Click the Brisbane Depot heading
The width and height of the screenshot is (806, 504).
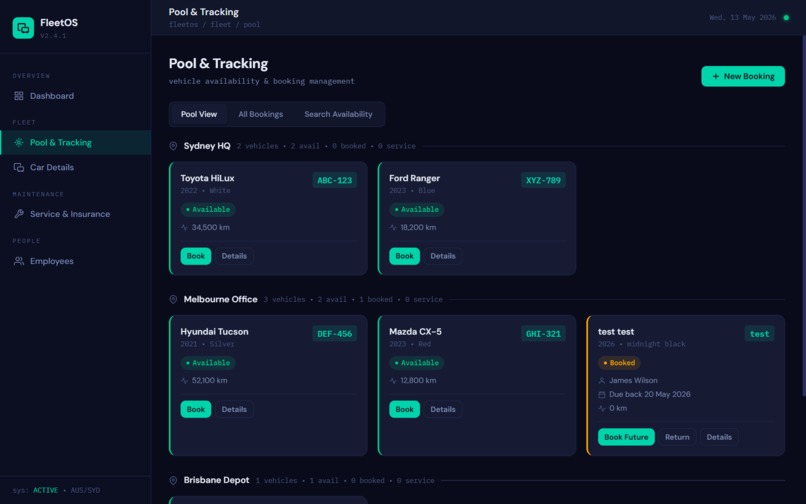(x=216, y=480)
